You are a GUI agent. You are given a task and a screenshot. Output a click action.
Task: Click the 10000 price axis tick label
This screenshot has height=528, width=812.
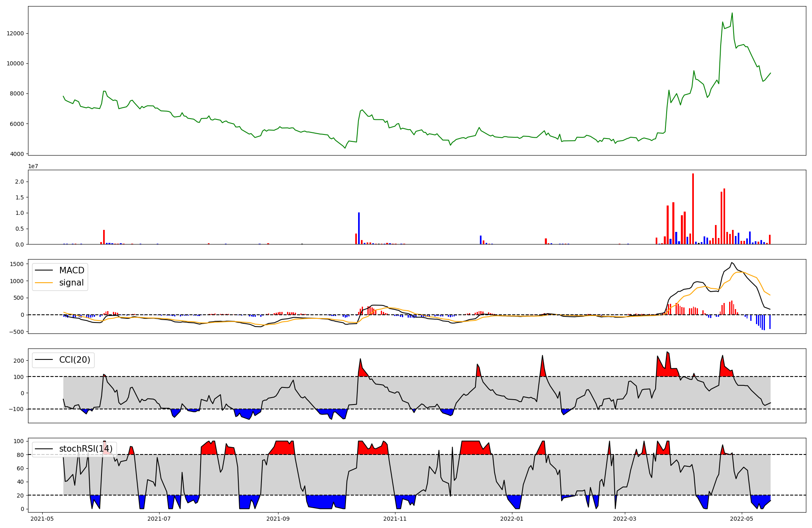click(x=16, y=63)
